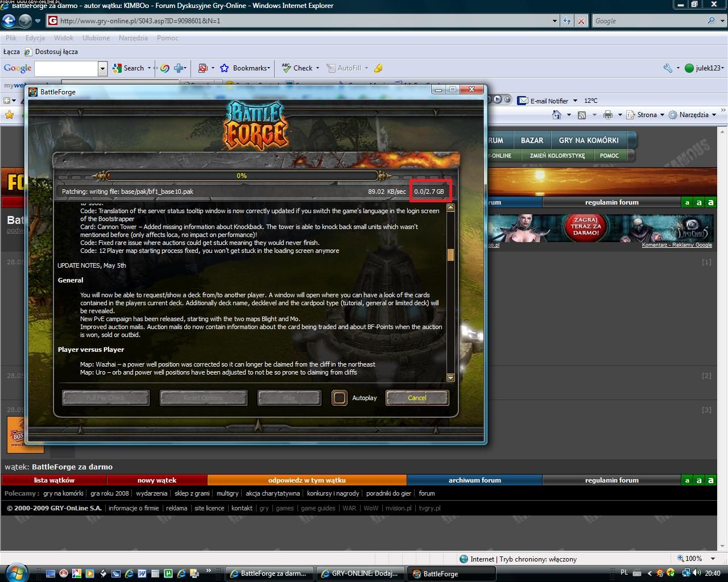728x582 pixels.
Task: Click the informacje o firmie footer link
Action: tap(134, 508)
